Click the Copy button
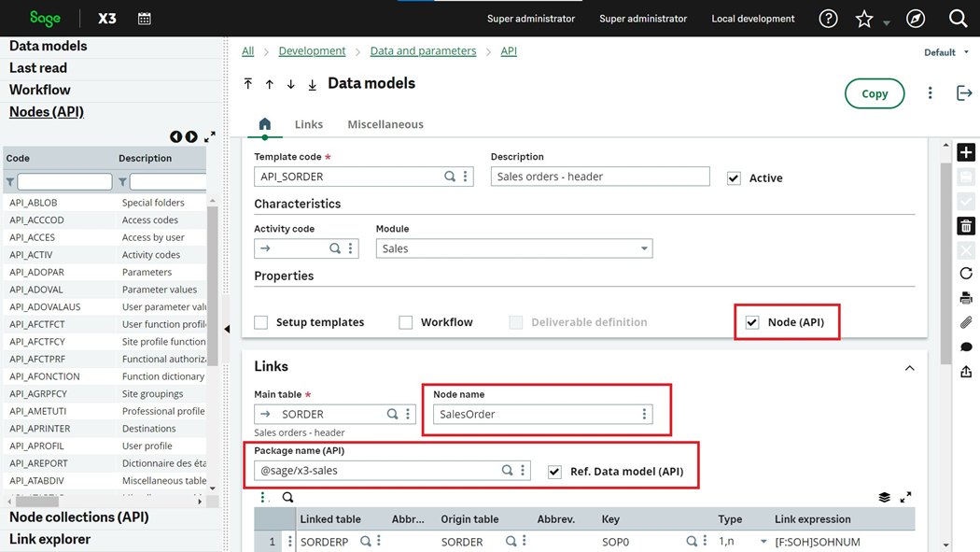The width and height of the screenshot is (980, 552). pos(875,93)
